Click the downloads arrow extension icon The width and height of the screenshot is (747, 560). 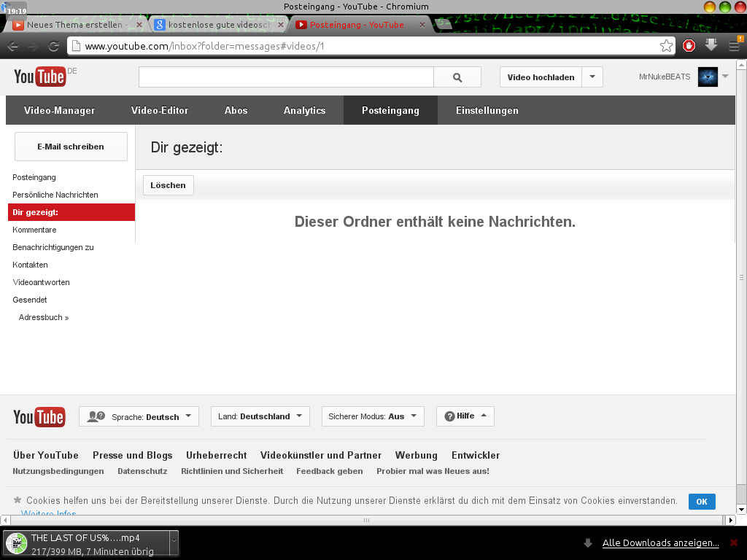pos(711,46)
